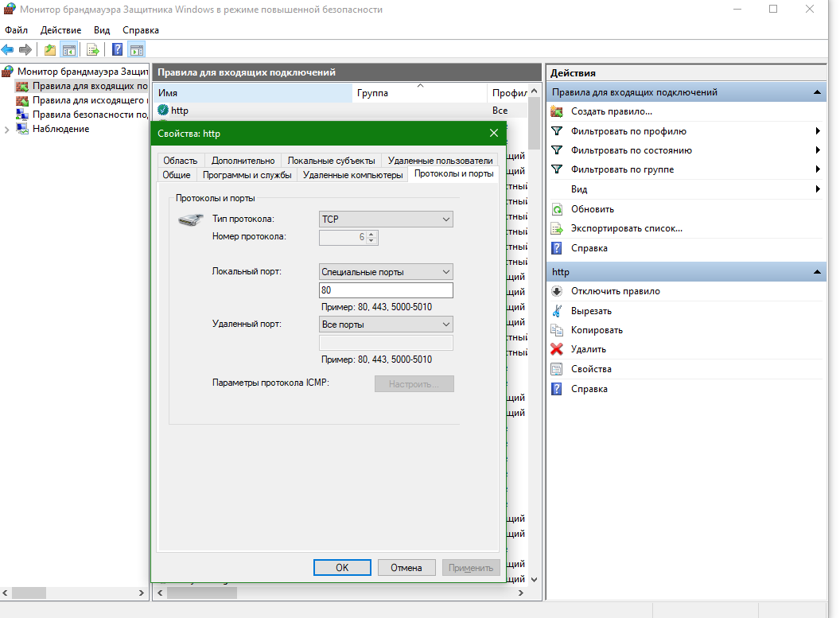The width and height of the screenshot is (840, 618).
Task: Click the Refresh icon in Actions pane
Action: click(557, 209)
